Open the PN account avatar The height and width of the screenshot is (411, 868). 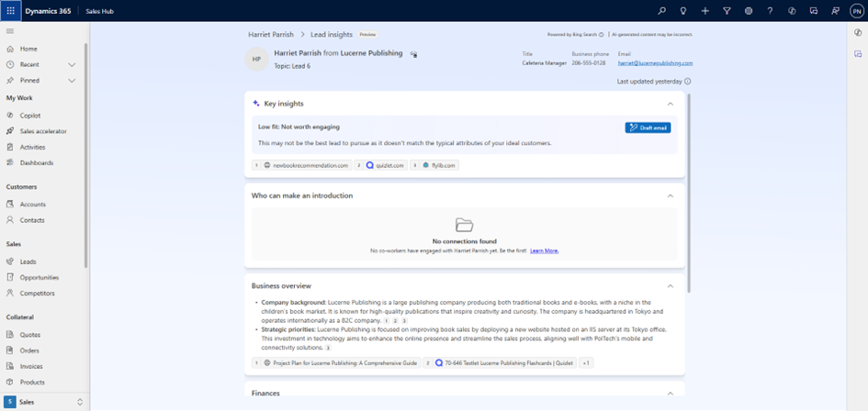tap(856, 10)
